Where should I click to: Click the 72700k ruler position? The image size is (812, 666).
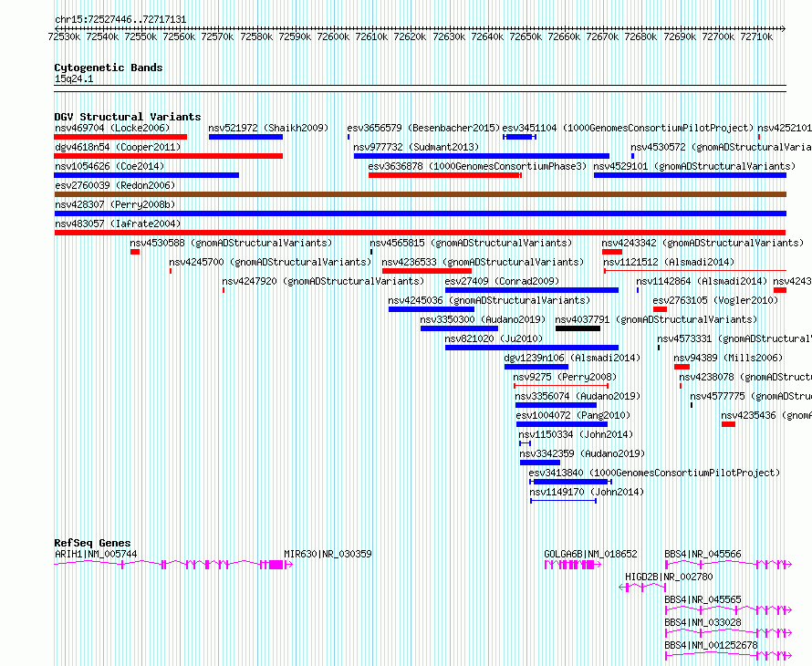(x=718, y=36)
